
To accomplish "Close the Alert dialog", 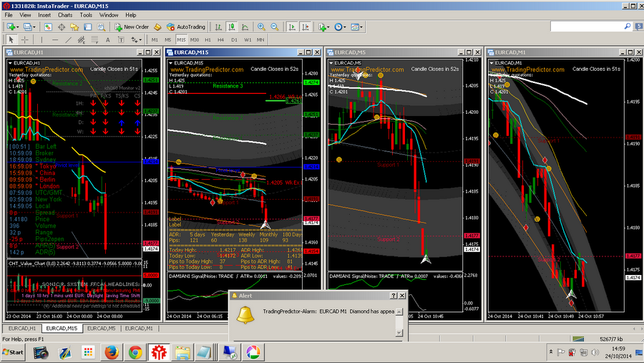I will (402, 296).
